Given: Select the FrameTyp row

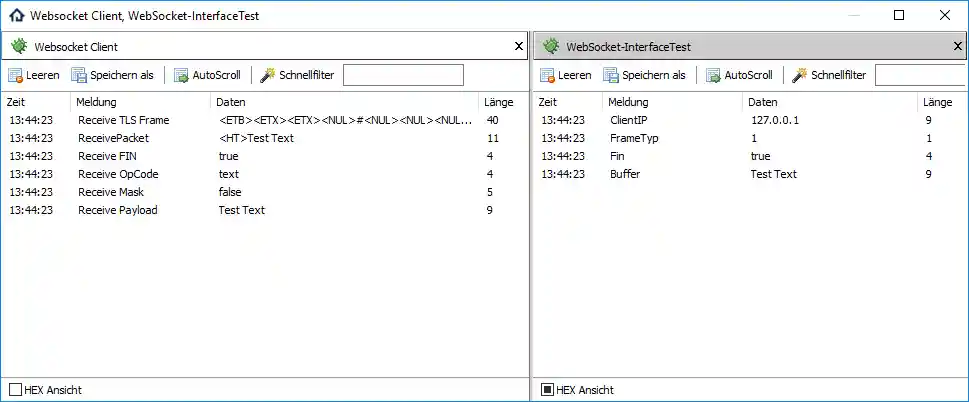Looking at the screenshot, I should tap(750, 138).
